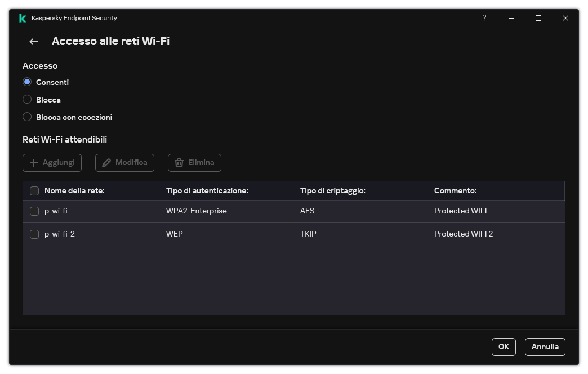This screenshot has width=588, height=374.
Task: Select the Protected WIFI 2 comment cell
Action: (x=463, y=234)
